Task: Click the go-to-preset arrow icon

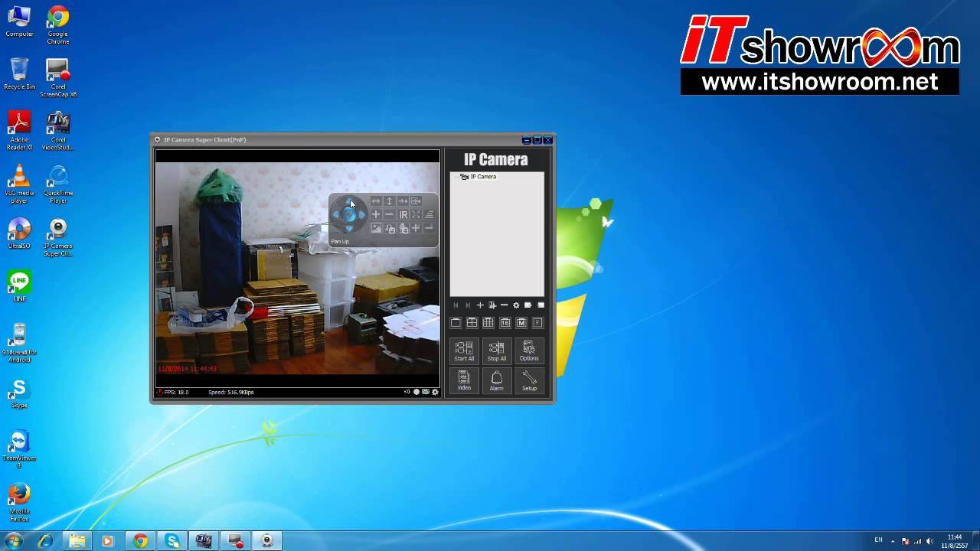Action: pyautogui.click(x=403, y=201)
